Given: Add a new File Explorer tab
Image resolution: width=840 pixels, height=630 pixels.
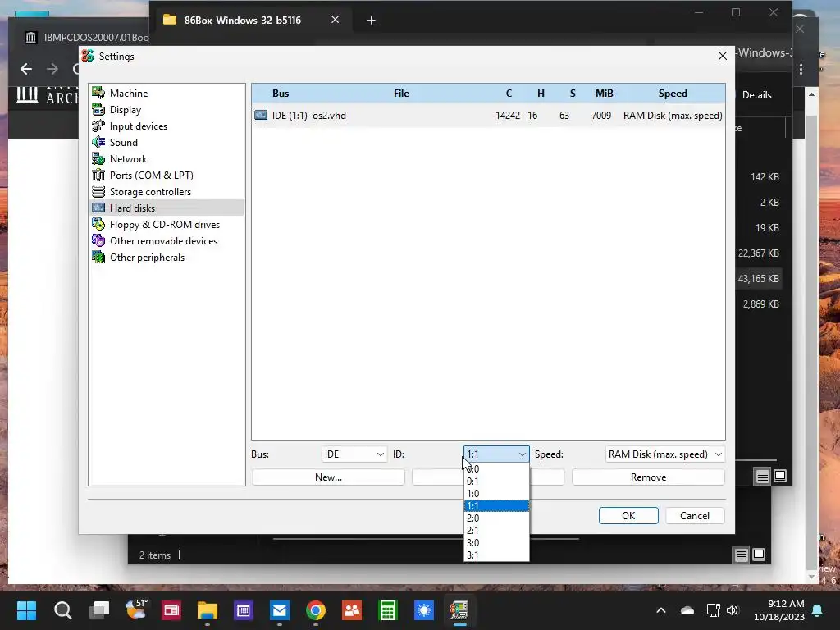Looking at the screenshot, I should tap(371, 21).
